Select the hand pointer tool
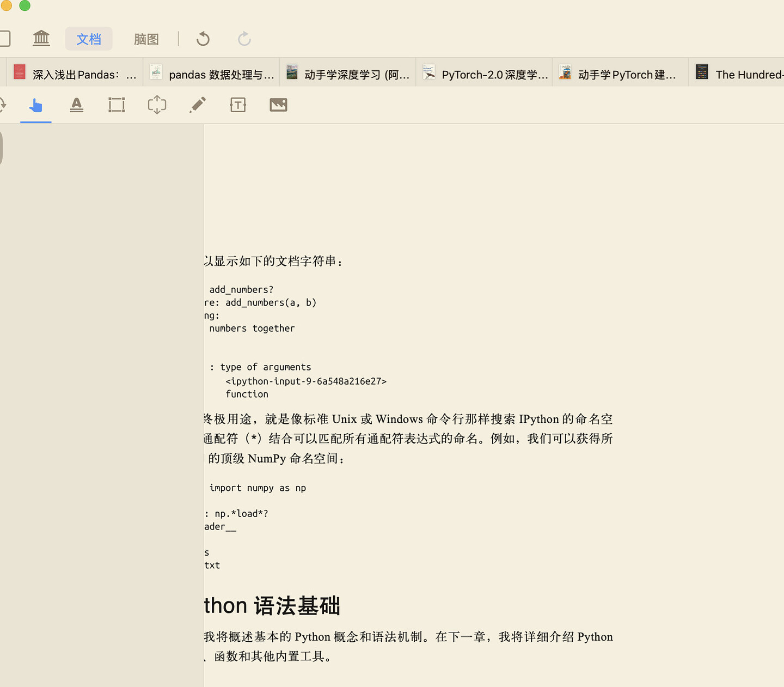 [x=36, y=105]
